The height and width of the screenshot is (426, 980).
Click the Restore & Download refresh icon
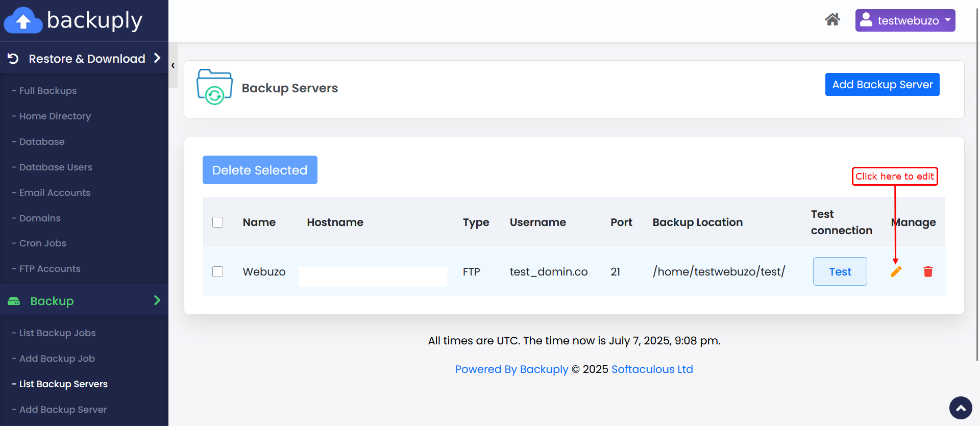[x=13, y=59]
